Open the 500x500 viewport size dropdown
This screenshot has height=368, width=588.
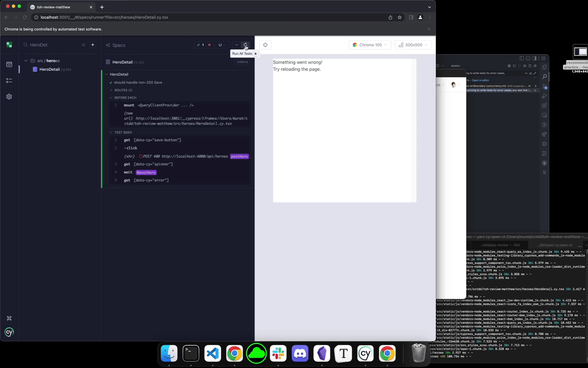pos(413,45)
